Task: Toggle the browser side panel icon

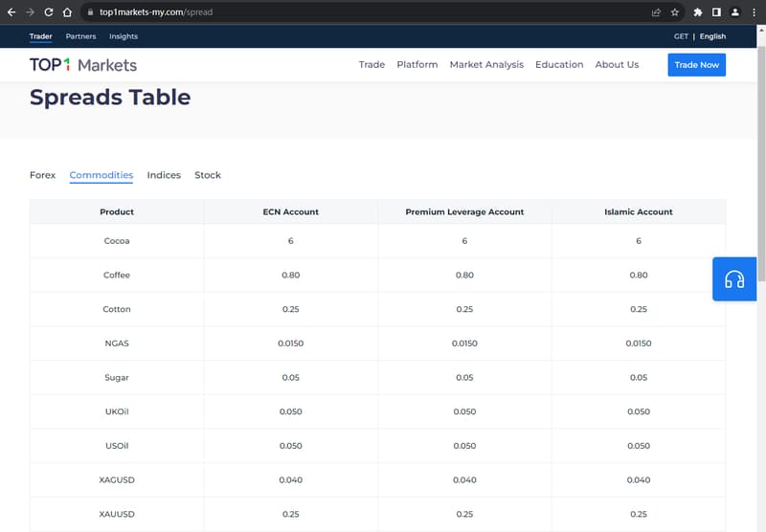Action: [x=716, y=12]
